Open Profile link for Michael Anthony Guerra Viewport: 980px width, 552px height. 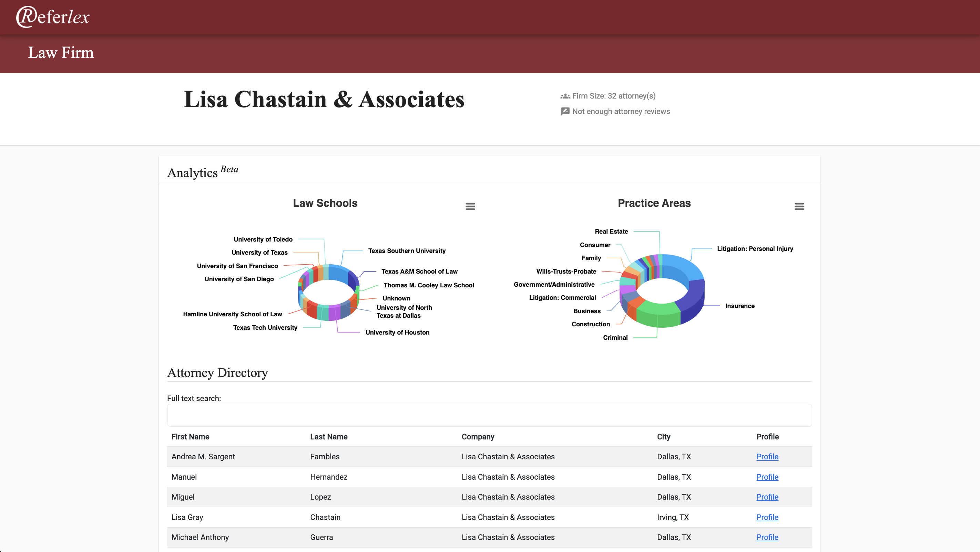point(767,537)
